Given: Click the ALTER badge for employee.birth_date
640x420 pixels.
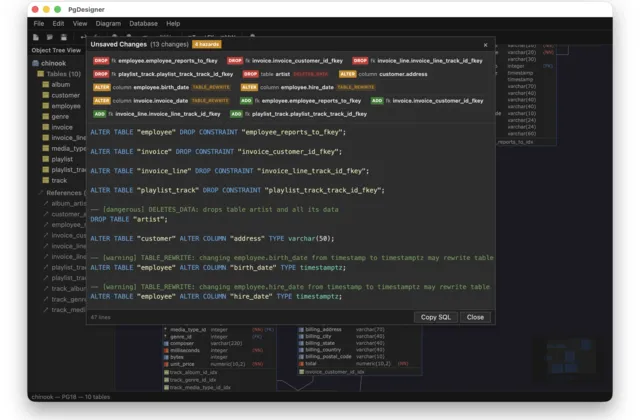Looking at the screenshot, I should click(102, 87).
